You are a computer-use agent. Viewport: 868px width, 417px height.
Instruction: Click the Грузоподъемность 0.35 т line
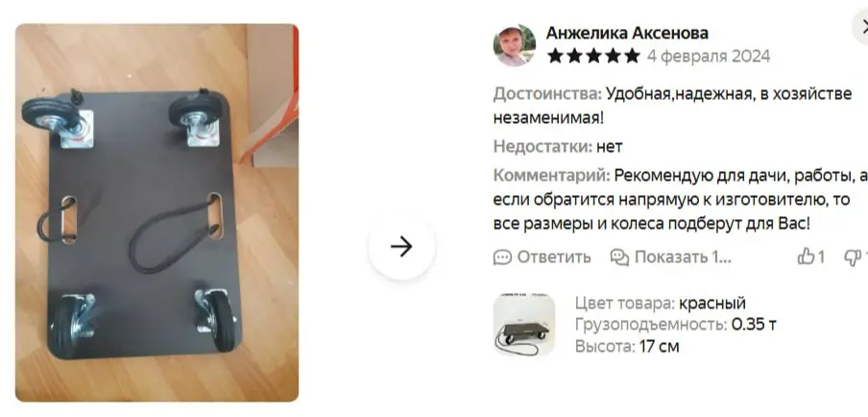tap(675, 325)
